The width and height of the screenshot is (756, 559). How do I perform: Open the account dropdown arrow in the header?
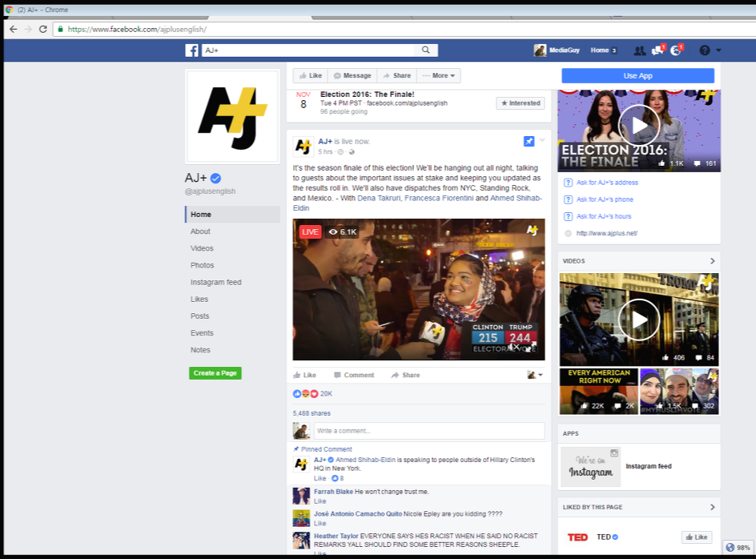click(x=718, y=50)
